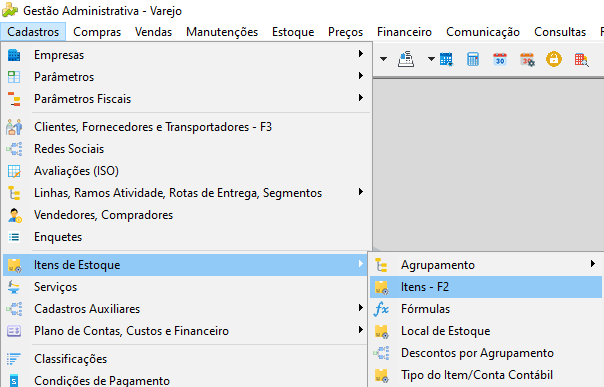Expand the Cadastros Auxiliares submenu arrow
This screenshot has width=604, height=387.
point(361,307)
